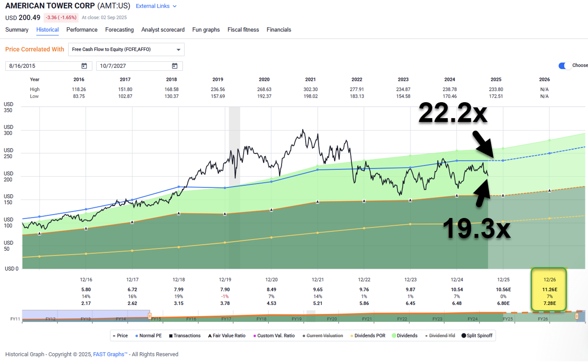Image resolution: width=588 pixels, height=364 pixels.
Task: Click 2025 high price 233.80
Action: (496, 89)
